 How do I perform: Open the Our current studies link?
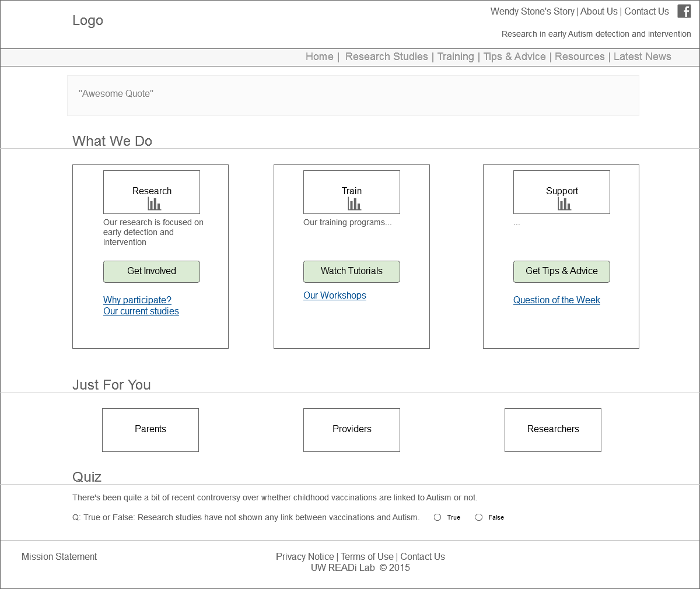pos(141,311)
